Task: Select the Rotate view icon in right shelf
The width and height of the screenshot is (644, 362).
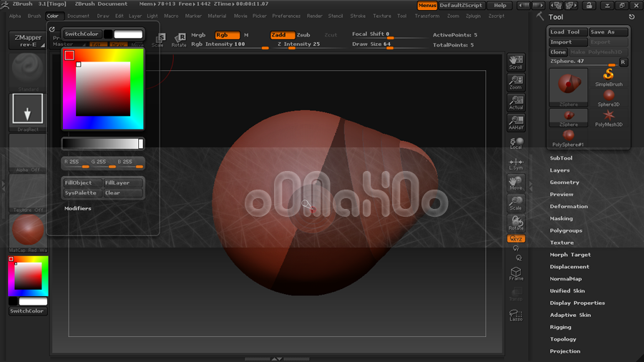Action: tap(516, 223)
